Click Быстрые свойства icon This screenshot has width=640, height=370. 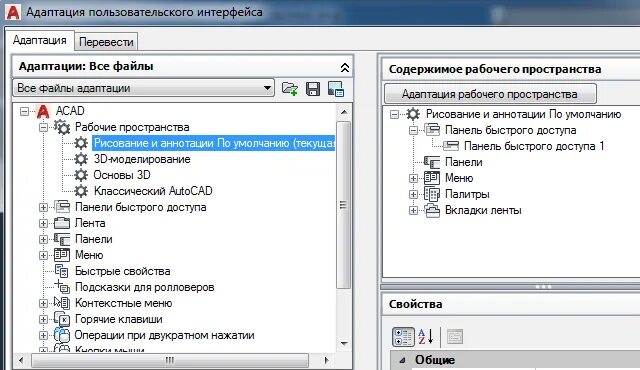[62, 271]
